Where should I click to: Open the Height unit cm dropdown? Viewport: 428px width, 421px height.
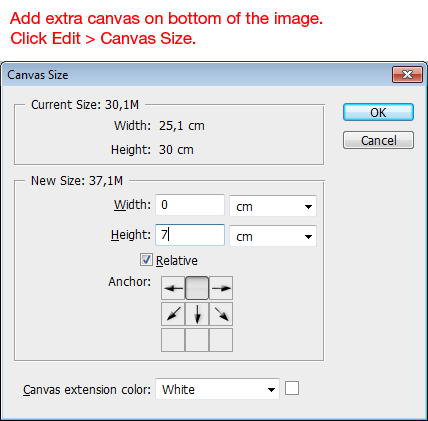coord(273,236)
